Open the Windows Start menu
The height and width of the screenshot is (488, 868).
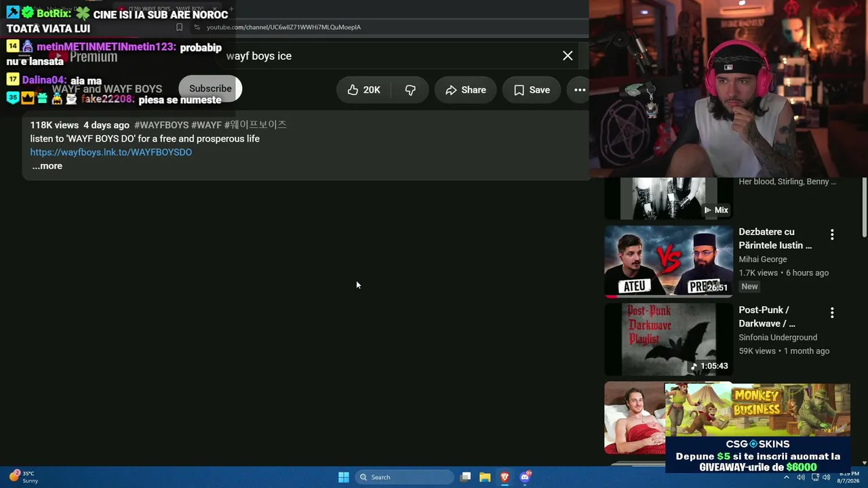[x=344, y=477]
